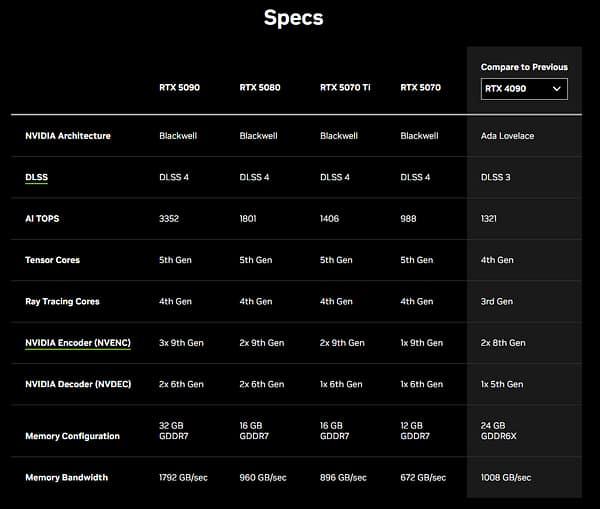
Task: Select the Tensor Cores row label
Action: [x=52, y=260]
